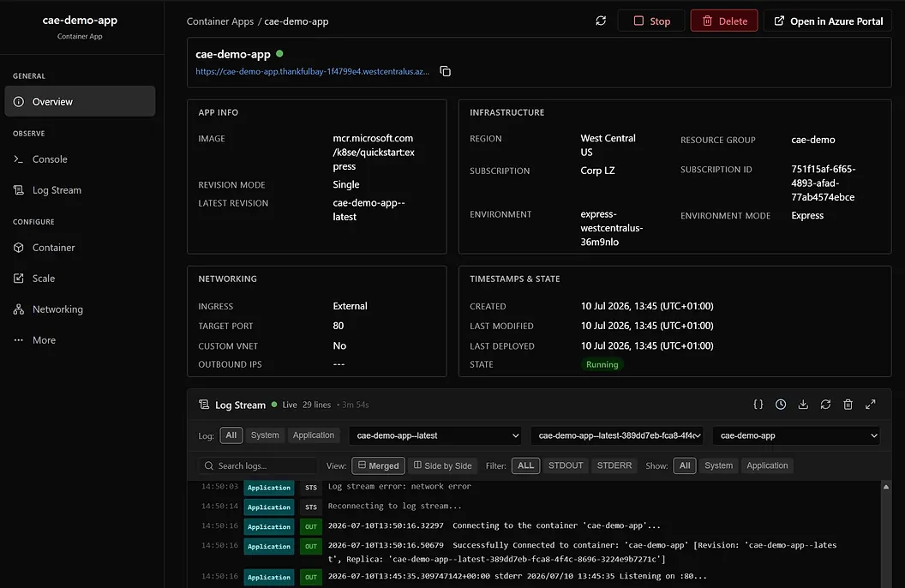Screen dimensions: 905x588
Task: Download logs with download icon
Action: 803,405
